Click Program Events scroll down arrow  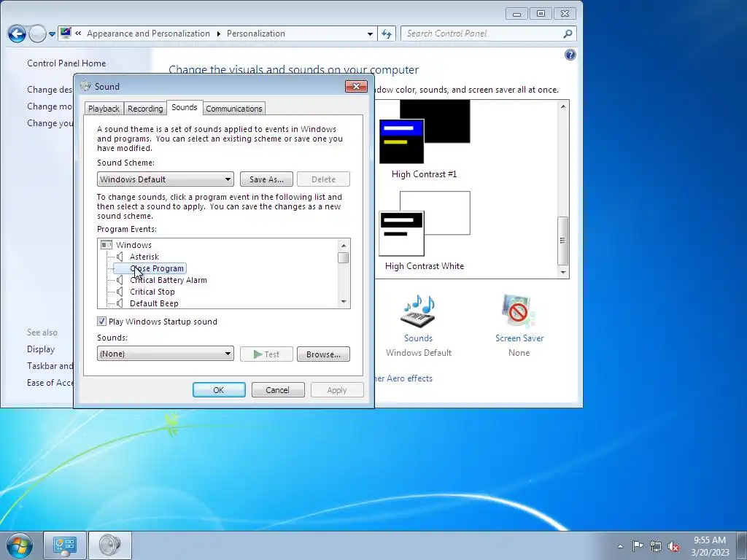344,302
